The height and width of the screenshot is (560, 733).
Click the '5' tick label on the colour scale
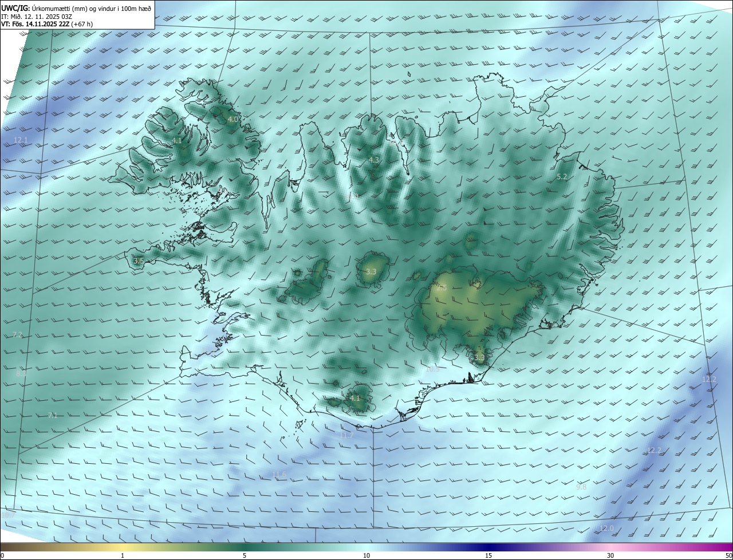(x=245, y=555)
